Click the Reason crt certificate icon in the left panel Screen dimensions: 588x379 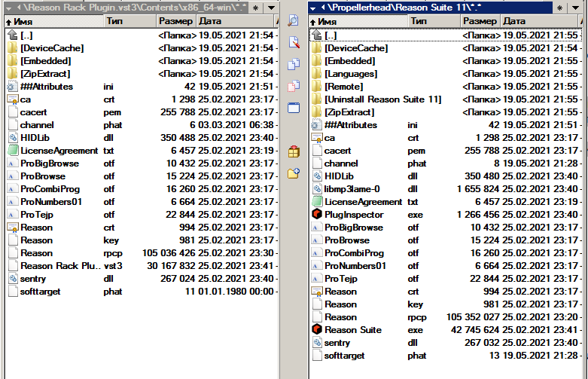click(x=13, y=228)
